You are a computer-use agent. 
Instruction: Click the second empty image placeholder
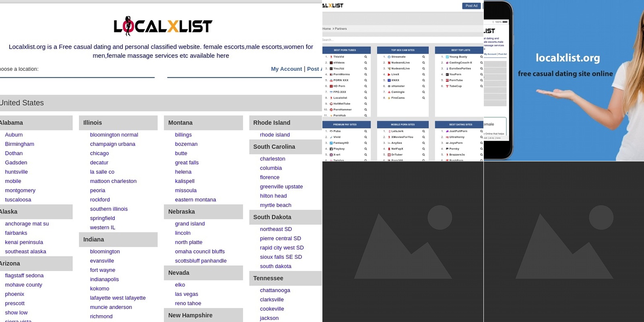(564, 242)
